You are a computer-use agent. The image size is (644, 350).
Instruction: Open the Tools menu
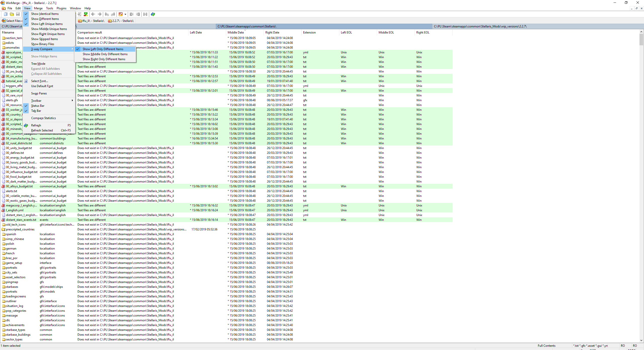pyautogui.click(x=49, y=8)
